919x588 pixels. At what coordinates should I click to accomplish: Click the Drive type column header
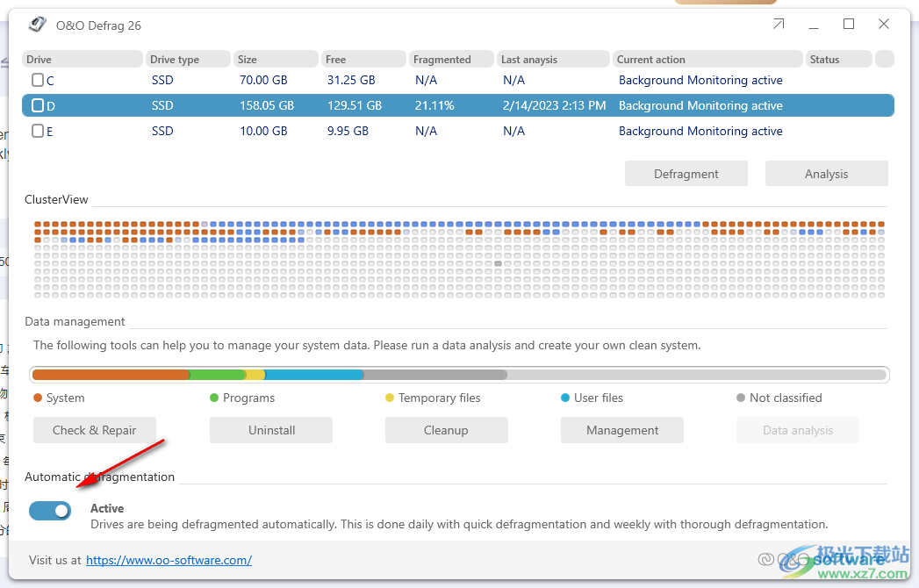pyautogui.click(x=188, y=59)
